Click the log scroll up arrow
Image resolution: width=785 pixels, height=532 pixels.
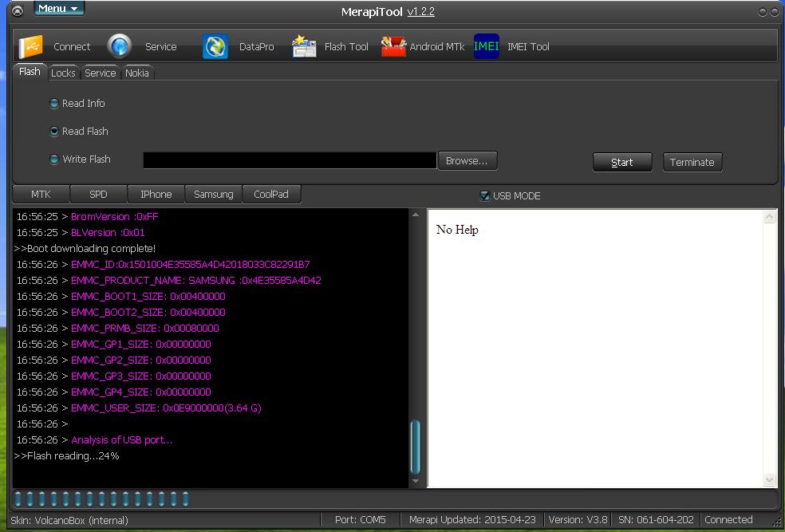[416, 215]
